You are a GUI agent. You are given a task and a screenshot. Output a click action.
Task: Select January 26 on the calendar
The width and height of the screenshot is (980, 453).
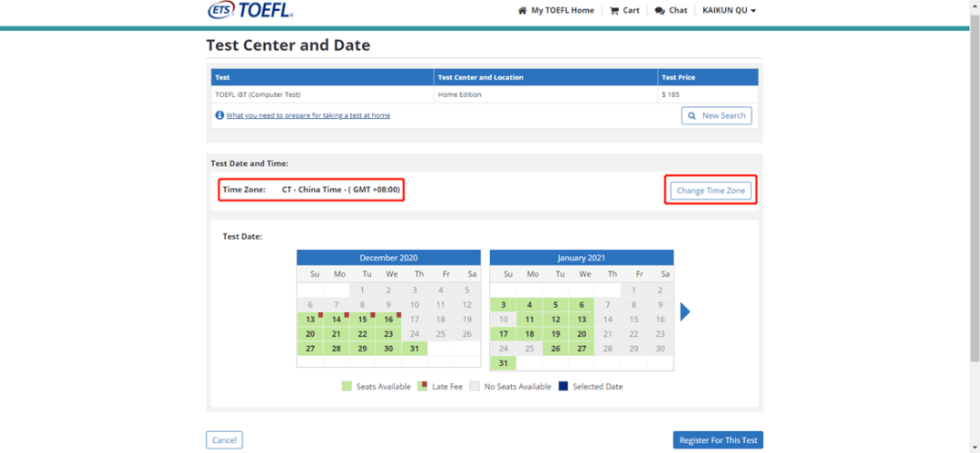pos(555,349)
